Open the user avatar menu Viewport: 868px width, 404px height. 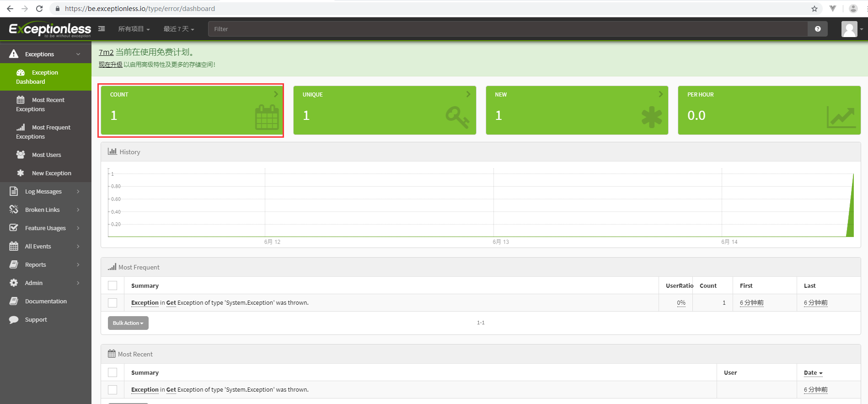pos(852,29)
